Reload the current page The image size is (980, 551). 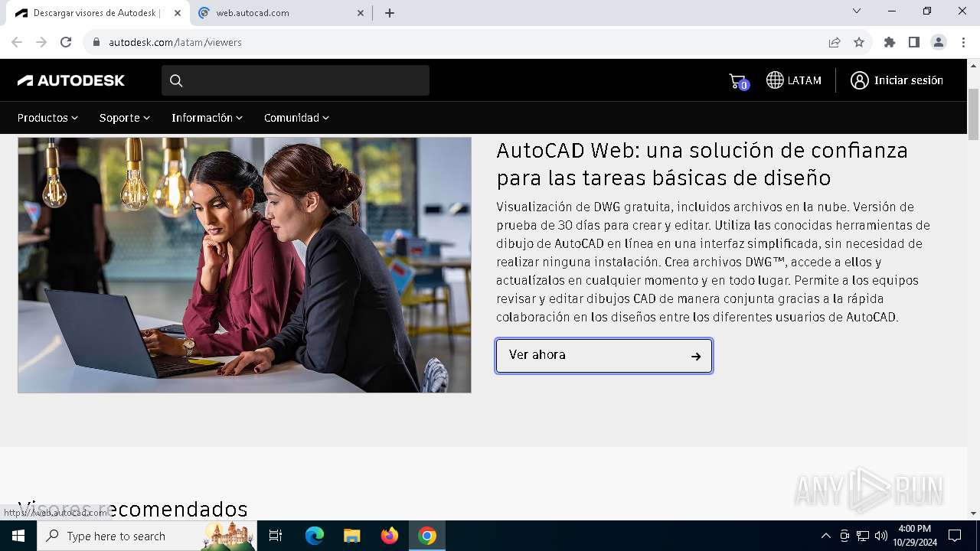pyautogui.click(x=66, y=42)
